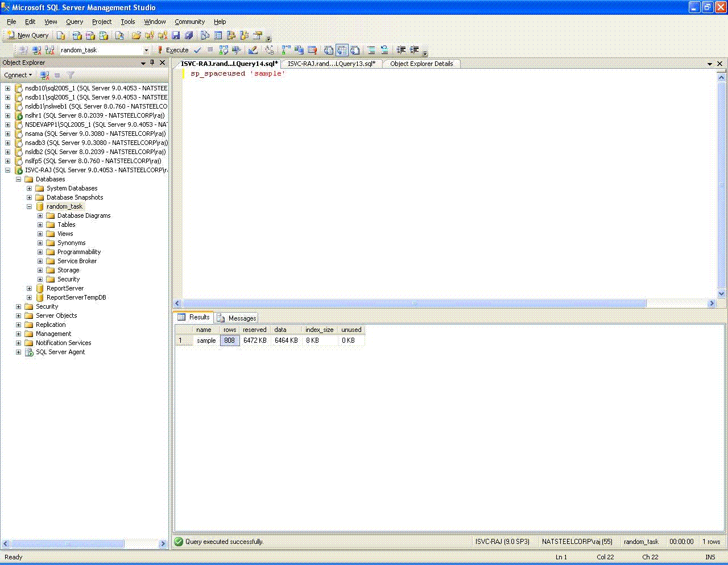Expand the Programmability folder
728x565 pixels.
point(40,252)
